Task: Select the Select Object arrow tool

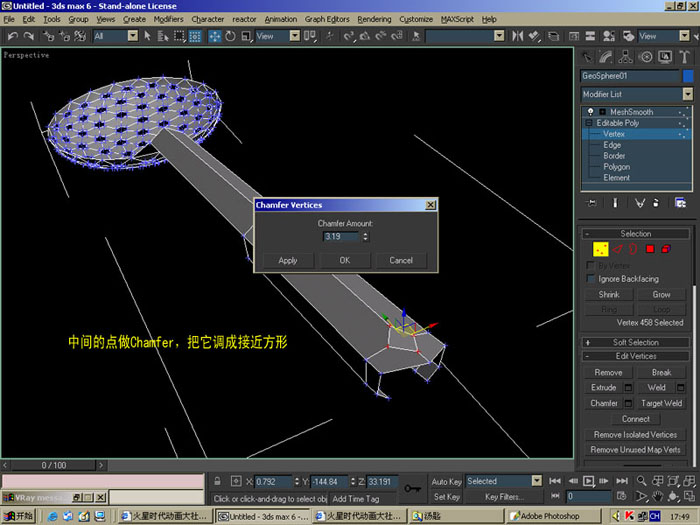Action: point(148,36)
